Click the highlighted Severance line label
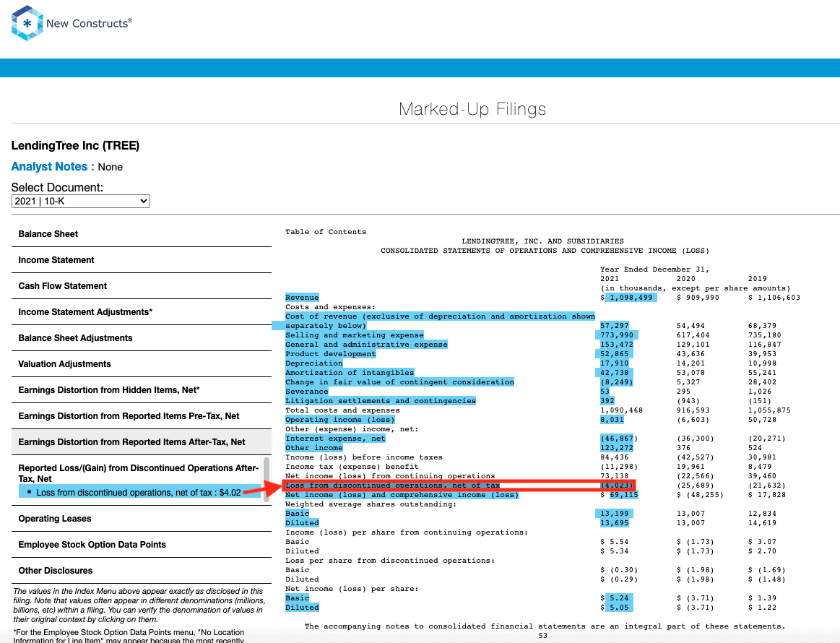 pos(307,391)
